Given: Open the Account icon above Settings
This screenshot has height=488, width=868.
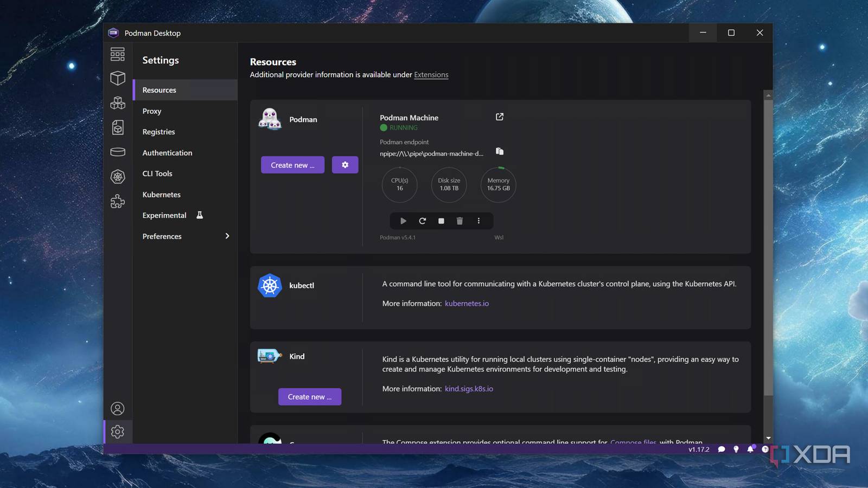Looking at the screenshot, I should (x=118, y=408).
